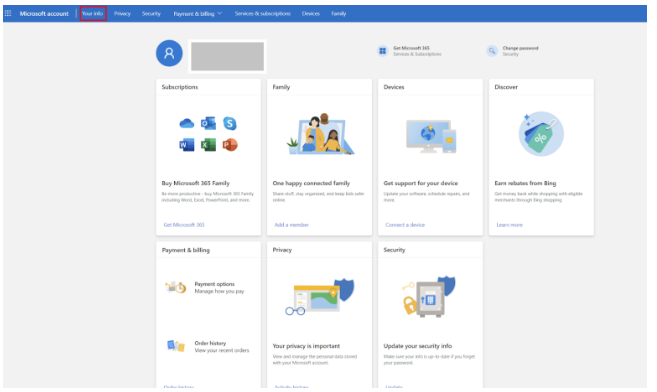Click the Discover card heading
This screenshot has width=657, height=392.
coord(506,87)
